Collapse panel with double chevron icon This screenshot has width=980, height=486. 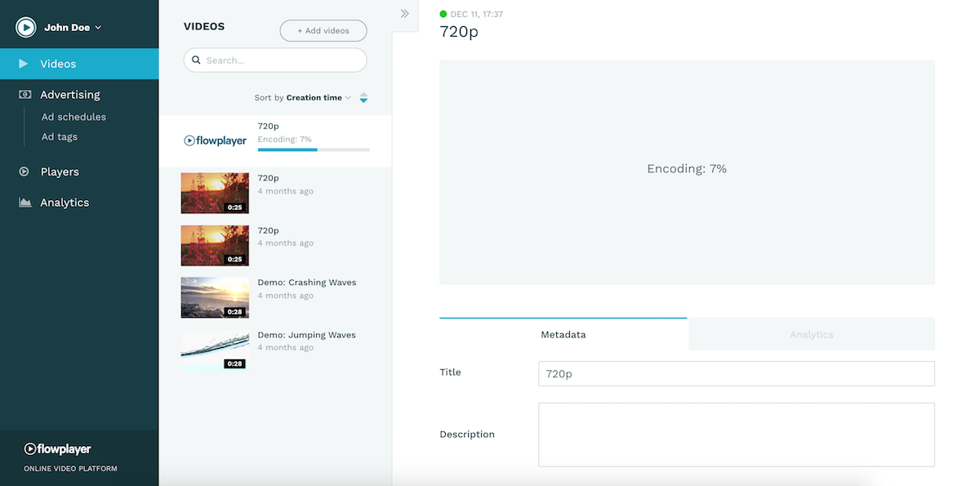click(404, 13)
